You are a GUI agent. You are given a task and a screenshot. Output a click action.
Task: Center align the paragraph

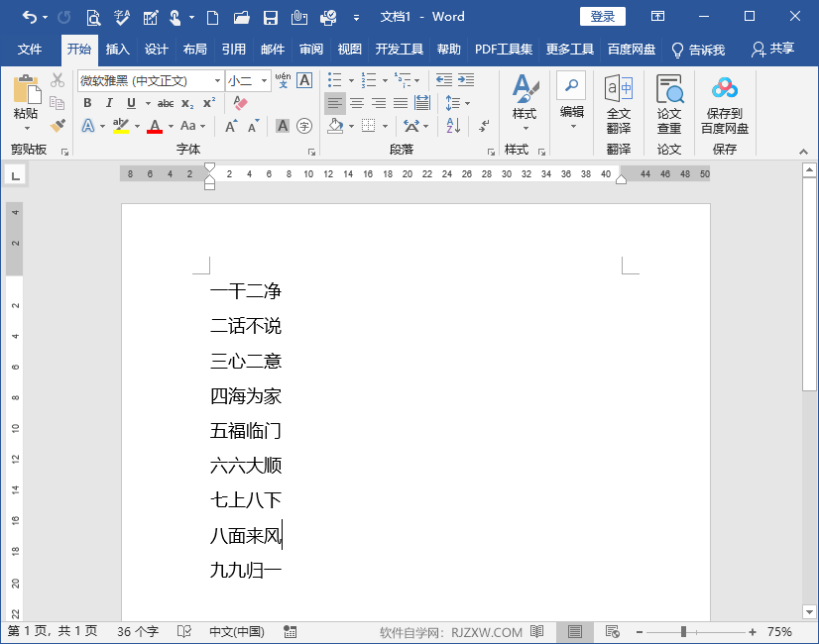356,103
